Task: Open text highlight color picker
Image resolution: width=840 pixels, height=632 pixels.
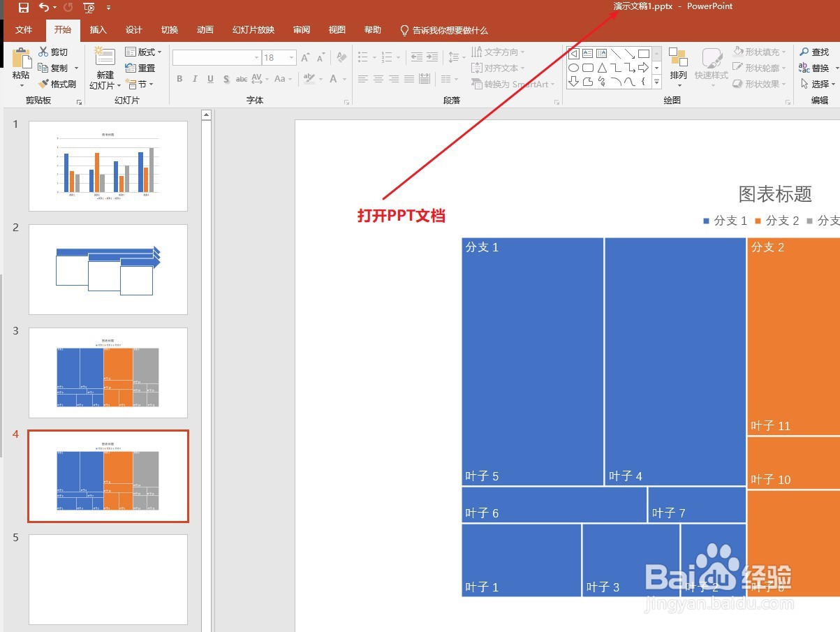Action: (312, 79)
